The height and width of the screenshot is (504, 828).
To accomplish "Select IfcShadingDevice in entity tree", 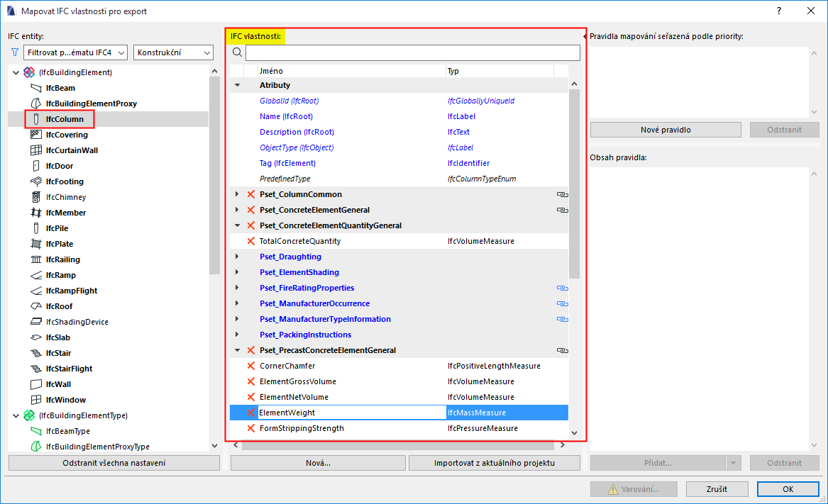I will (77, 322).
